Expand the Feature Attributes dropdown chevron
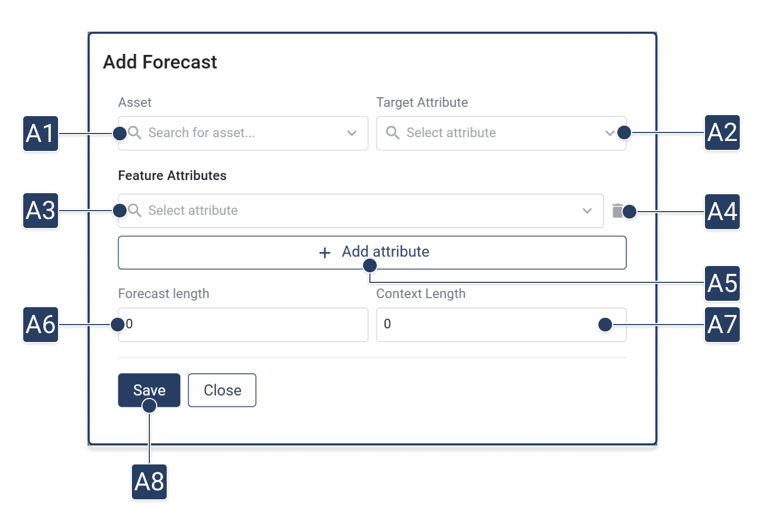 point(587,211)
